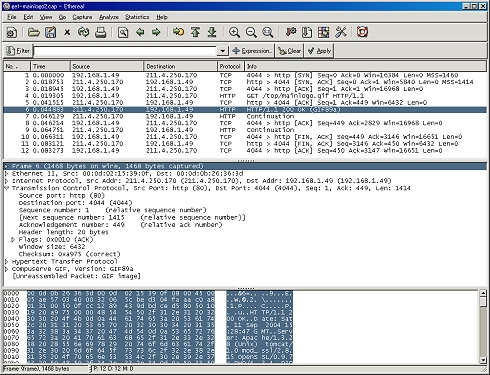Click the Open capture file folder icon

coord(33,32)
